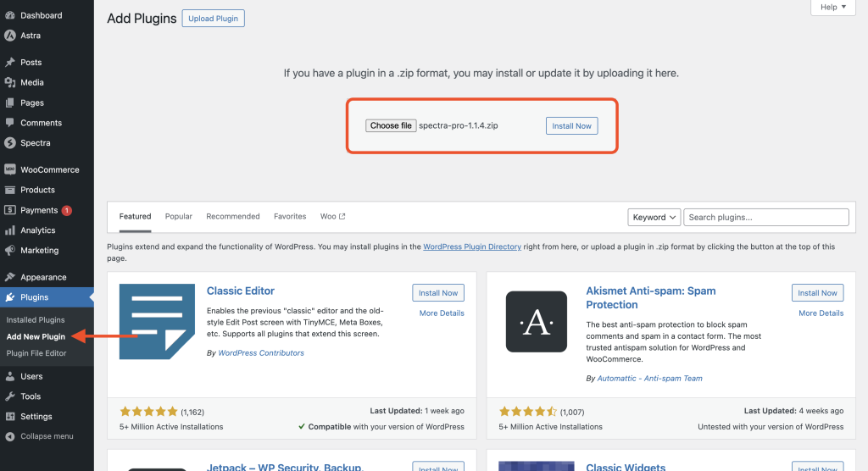Install the uploaded spectra-pro zip now
Image resolution: width=868 pixels, height=471 pixels.
[572, 125]
